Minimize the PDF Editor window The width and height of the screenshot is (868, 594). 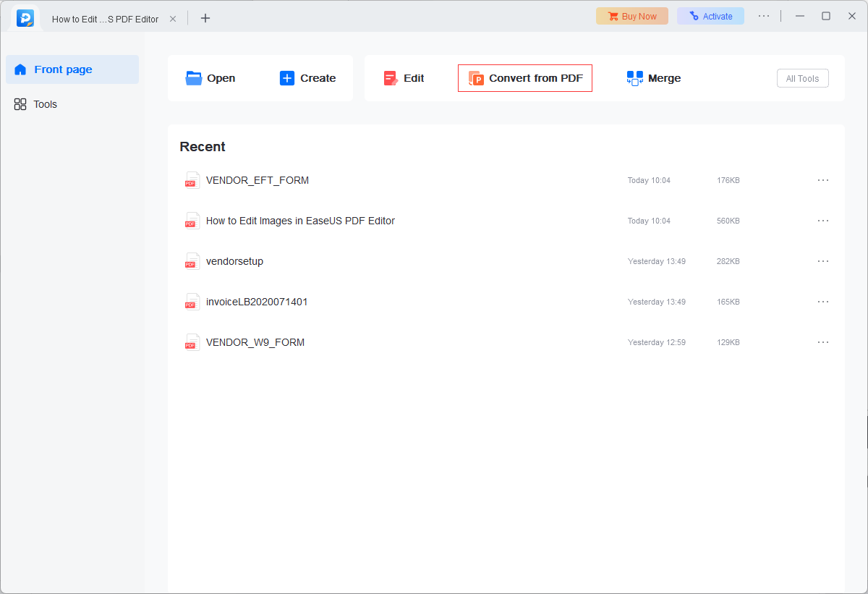click(800, 16)
